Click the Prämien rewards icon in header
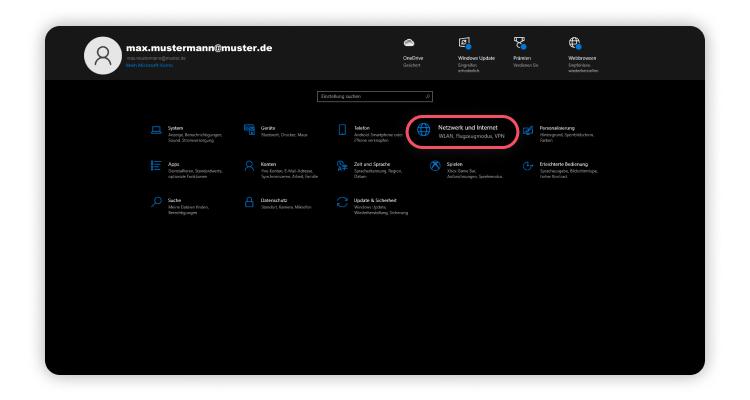 pos(520,43)
